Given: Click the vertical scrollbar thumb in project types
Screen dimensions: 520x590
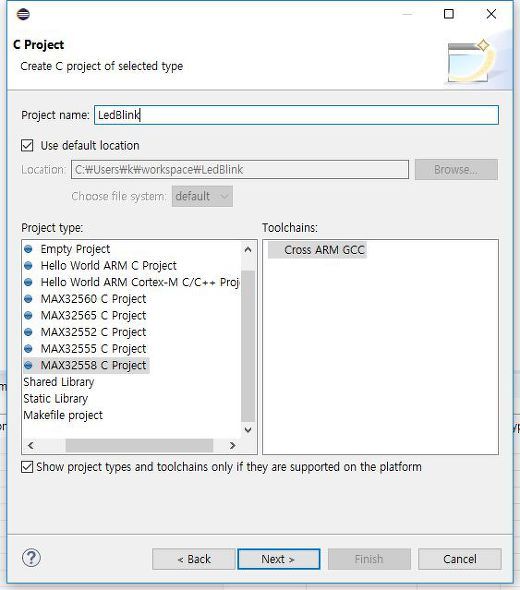Looking at the screenshot, I should [x=248, y=346].
